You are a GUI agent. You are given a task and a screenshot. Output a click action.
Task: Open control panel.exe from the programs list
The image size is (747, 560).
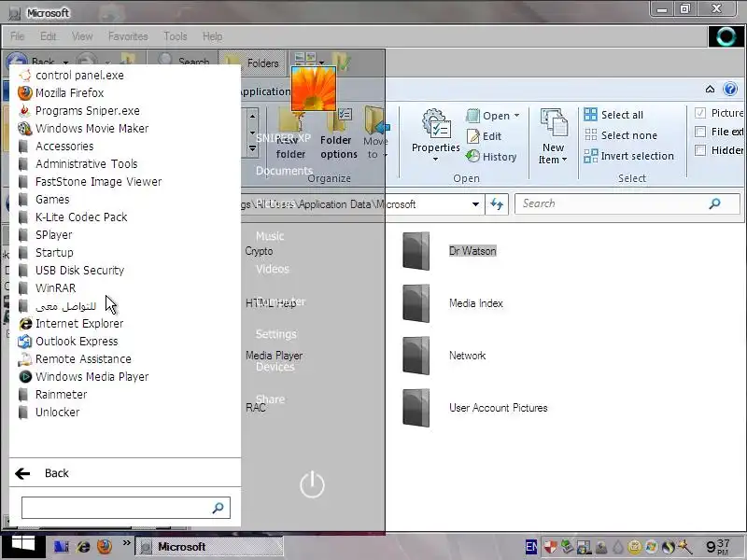click(72, 76)
